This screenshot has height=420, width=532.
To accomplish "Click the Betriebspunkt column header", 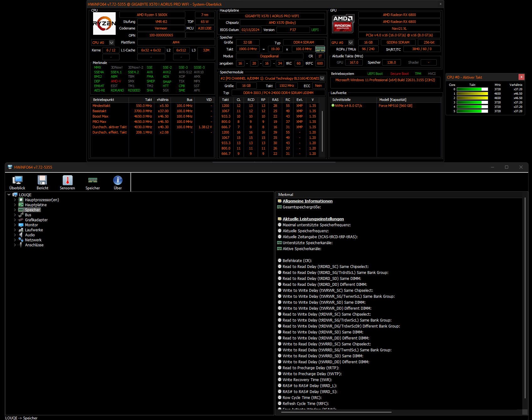I will pos(109,100).
